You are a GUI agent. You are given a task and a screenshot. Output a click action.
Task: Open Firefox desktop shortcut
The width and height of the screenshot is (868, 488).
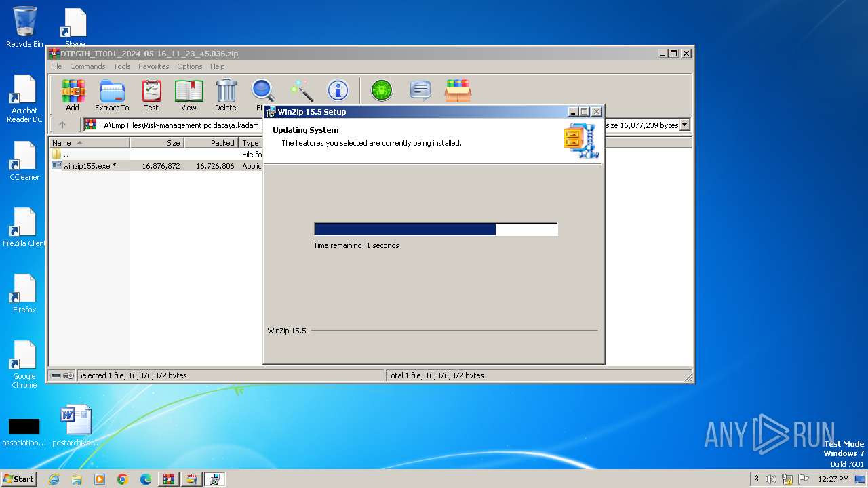[x=24, y=294]
